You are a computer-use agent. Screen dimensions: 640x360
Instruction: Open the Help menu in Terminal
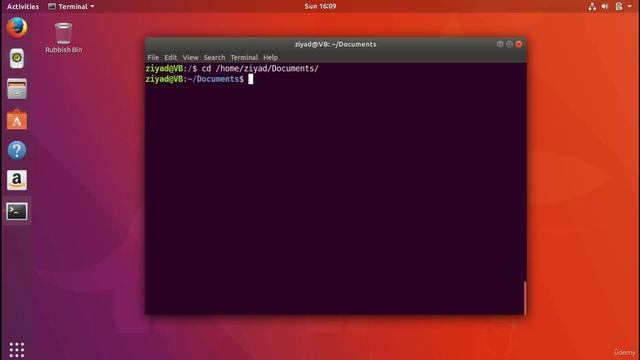point(270,58)
